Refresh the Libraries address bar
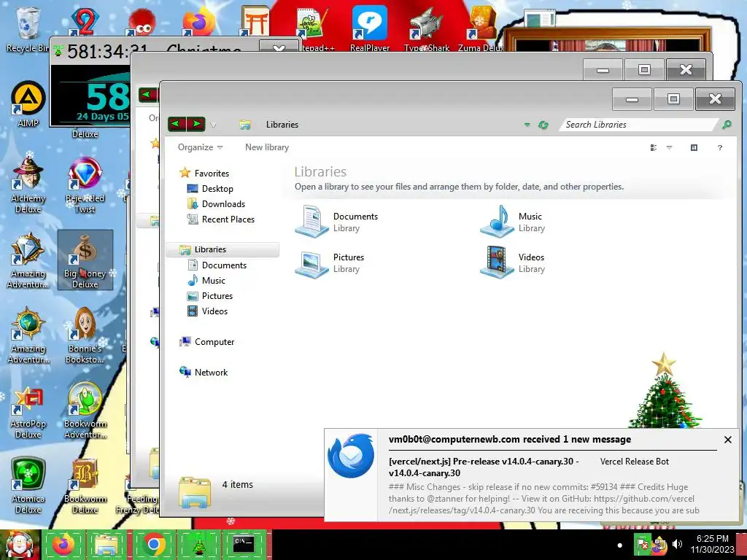747x560 pixels. tap(543, 125)
